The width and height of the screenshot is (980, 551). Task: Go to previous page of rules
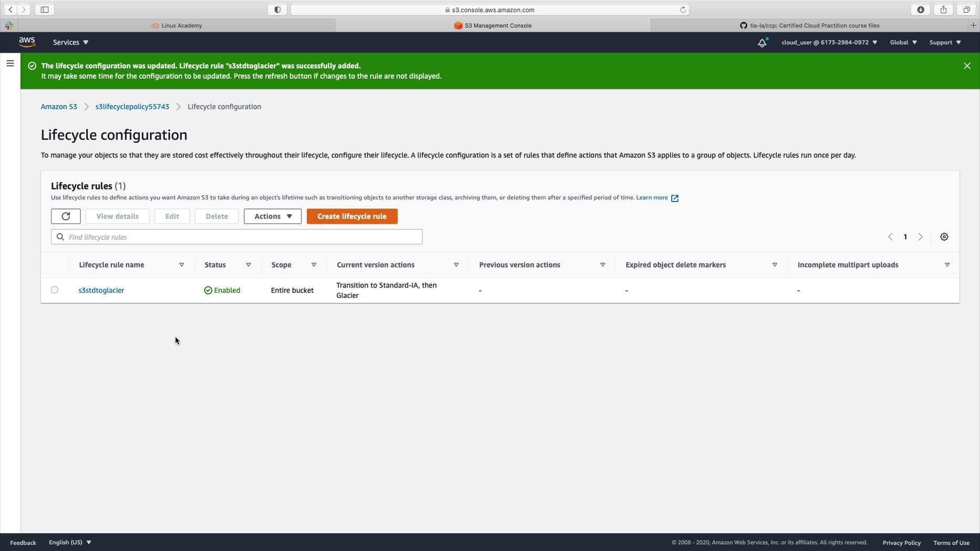point(890,237)
